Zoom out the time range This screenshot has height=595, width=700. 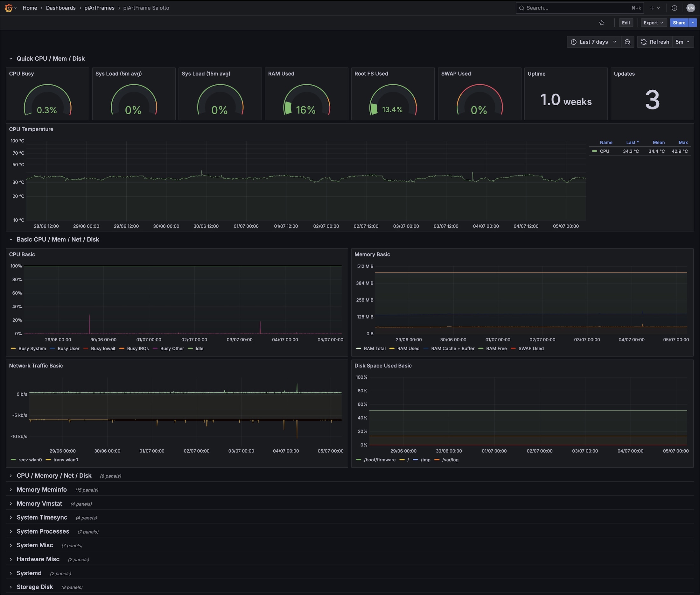click(627, 42)
